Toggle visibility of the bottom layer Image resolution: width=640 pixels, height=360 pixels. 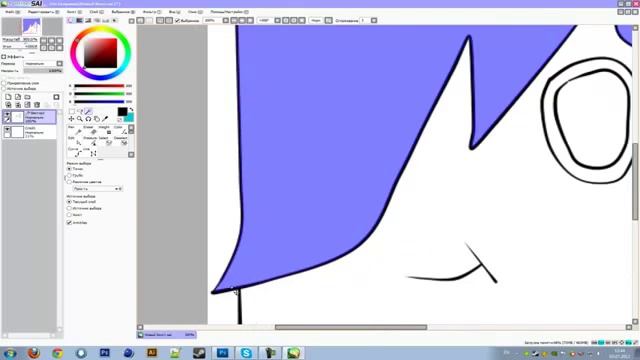point(7,129)
